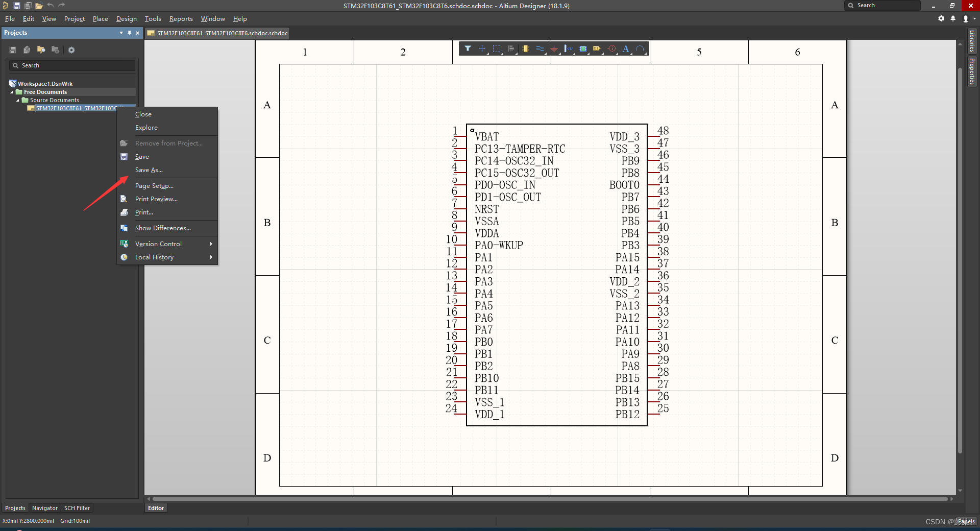Open the Design menu
The width and height of the screenshot is (980, 531).
click(x=127, y=19)
